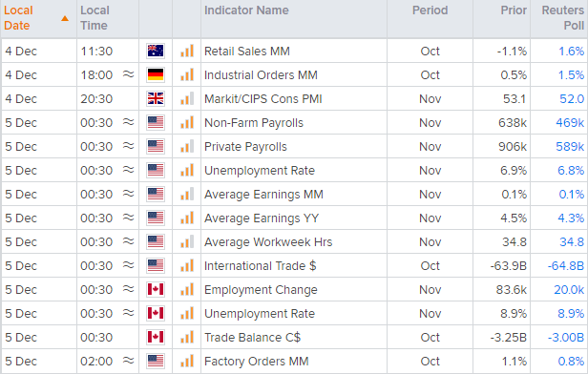The width and height of the screenshot is (588, 374).
Task: Click the US flag on International Trade row
Action: 156,265
